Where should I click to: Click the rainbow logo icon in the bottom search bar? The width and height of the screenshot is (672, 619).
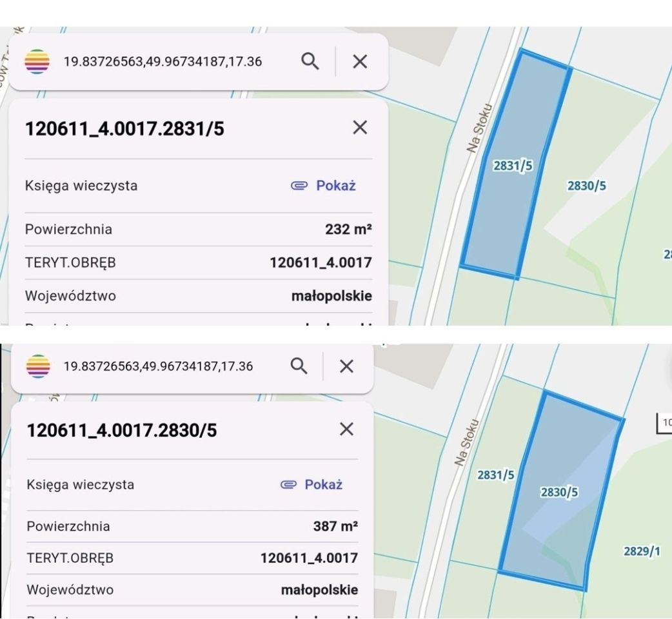38,366
